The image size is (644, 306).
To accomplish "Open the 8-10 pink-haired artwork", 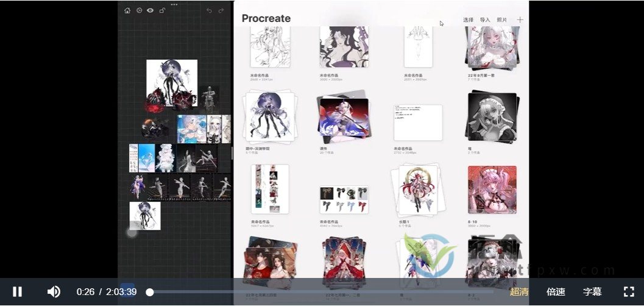I will pyautogui.click(x=492, y=190).
